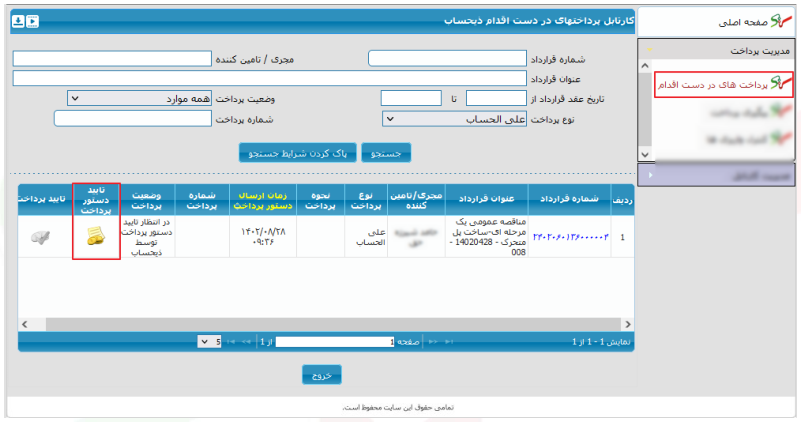
Task: Click the status cell در انتظار تایید دستور پرداخت
Action: (147, 237)
